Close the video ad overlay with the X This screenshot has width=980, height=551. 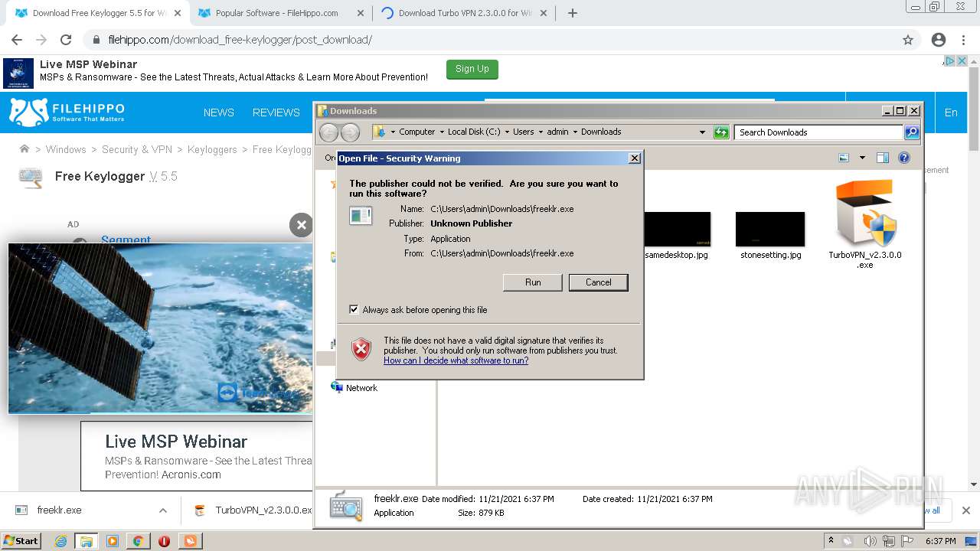301,225
